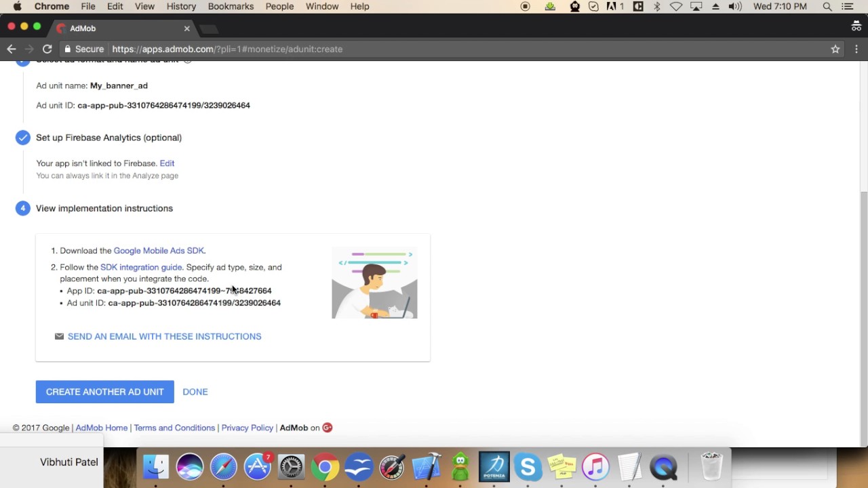
Task: Open the Google Mobile Ads SDK link
Action: tap(159, 251)
